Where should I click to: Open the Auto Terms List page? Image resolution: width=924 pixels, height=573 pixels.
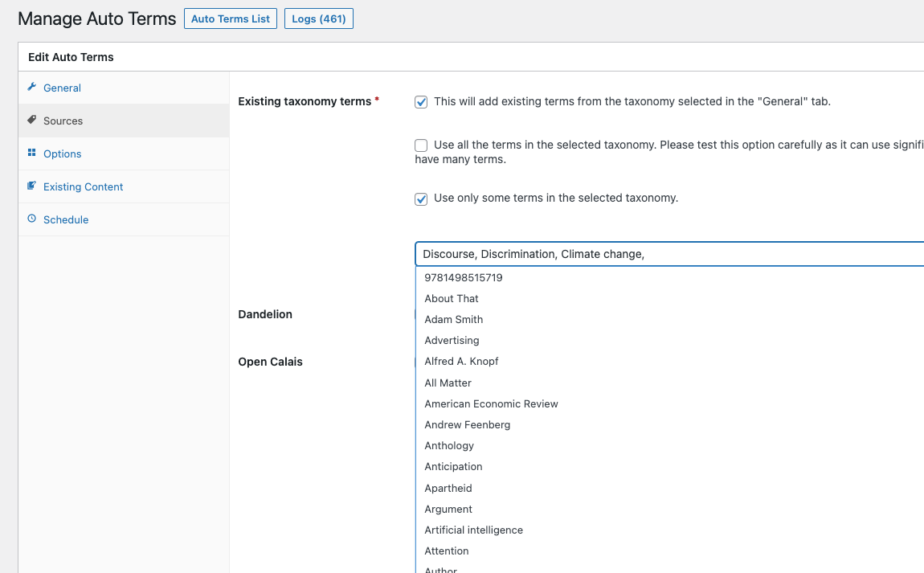click(x=231, y=18)
